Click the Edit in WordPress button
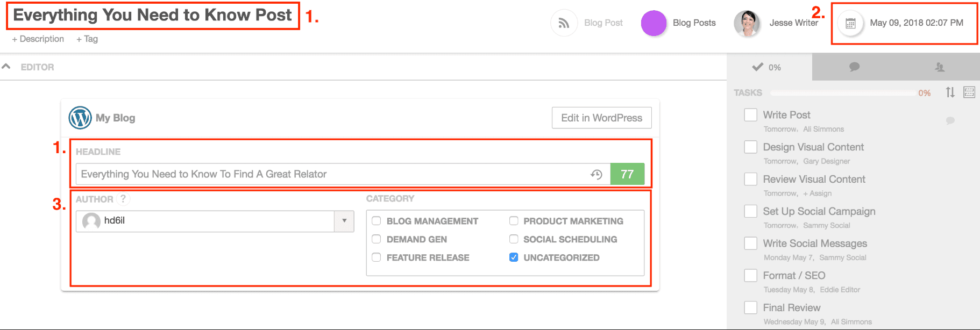 point(601,118)
